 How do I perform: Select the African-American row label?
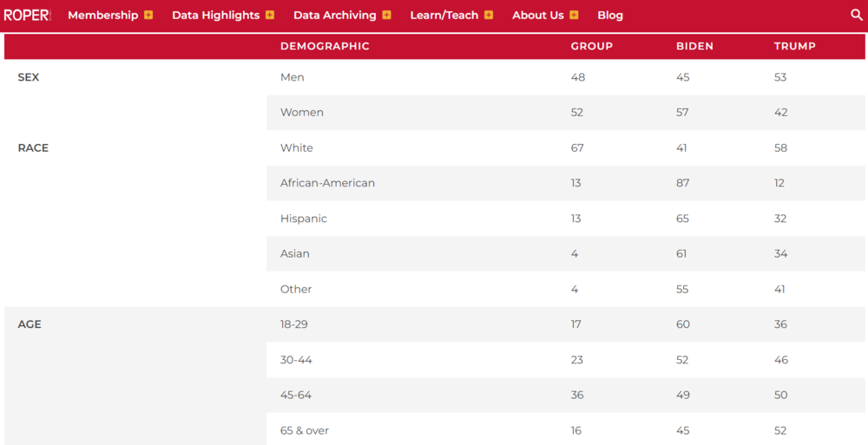coord(327,183)
